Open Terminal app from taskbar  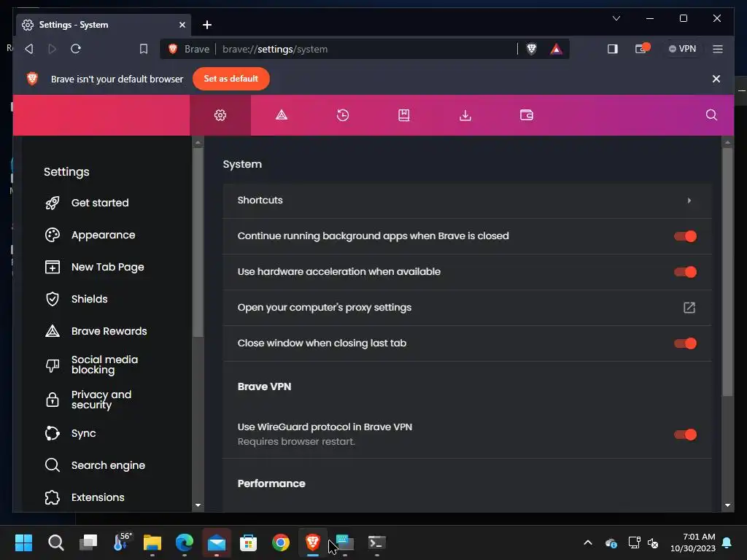coord(377,542)
